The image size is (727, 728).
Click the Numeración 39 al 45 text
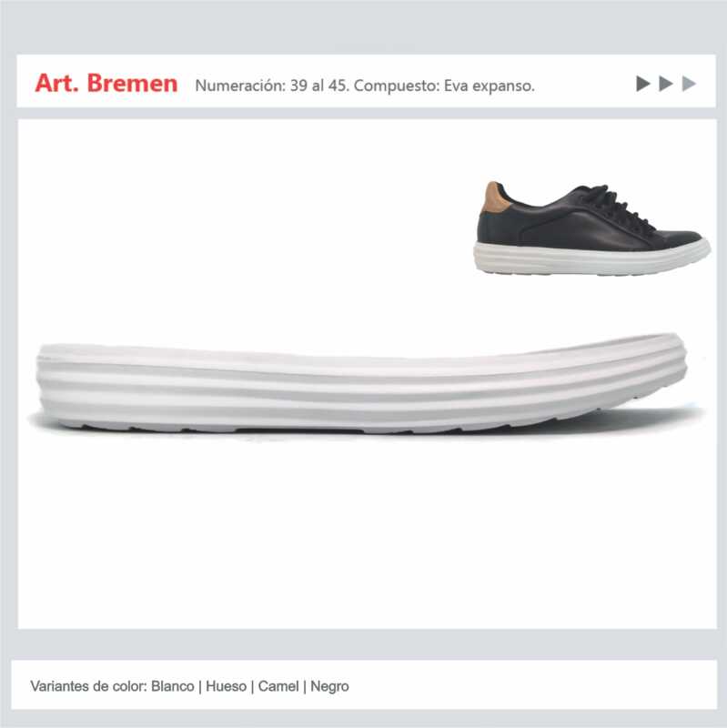[271, 86]
